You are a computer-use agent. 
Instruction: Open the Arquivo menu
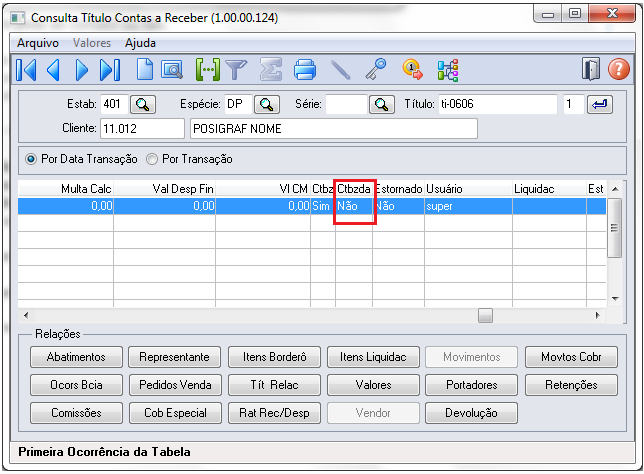tap(38, 43)
